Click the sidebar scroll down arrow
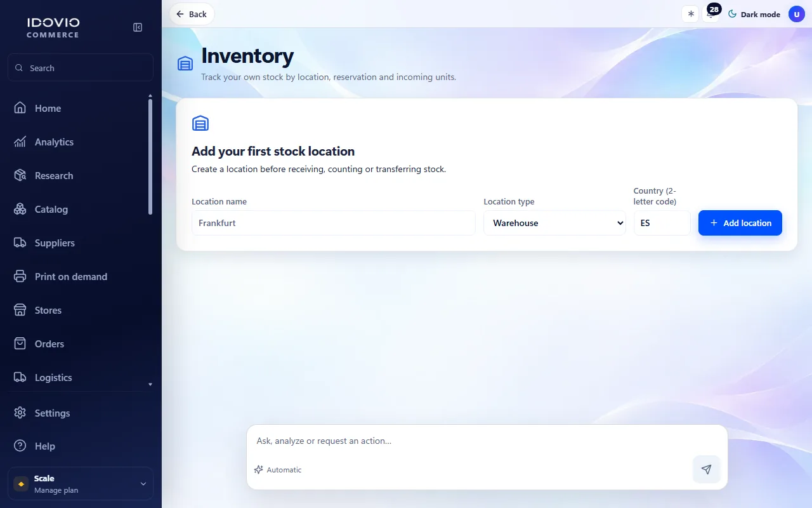 tap(150, 384)
